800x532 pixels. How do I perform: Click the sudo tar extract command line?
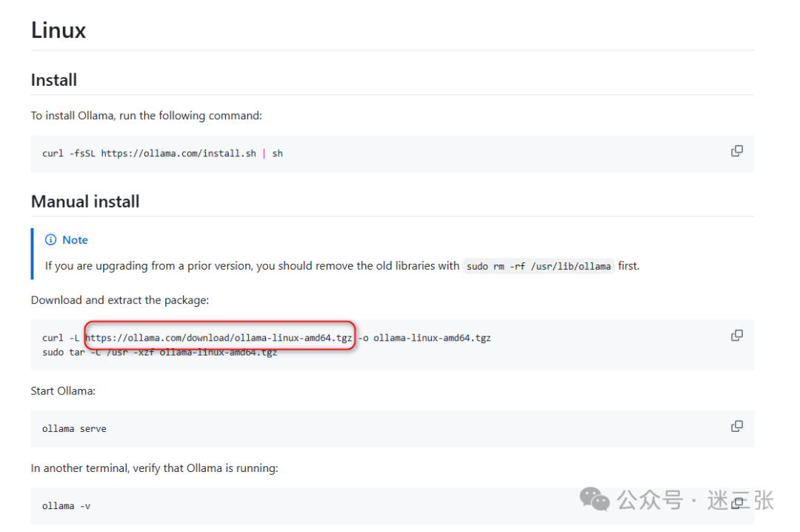160,352
